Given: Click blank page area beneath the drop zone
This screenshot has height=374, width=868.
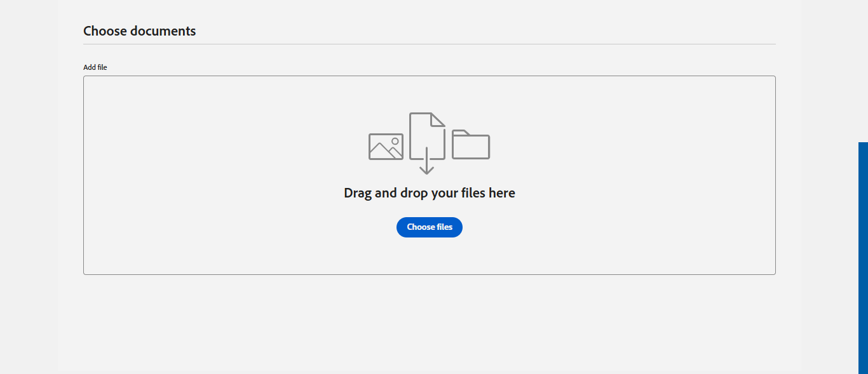Looking at the screenshot, I should [x=430, y=324].
